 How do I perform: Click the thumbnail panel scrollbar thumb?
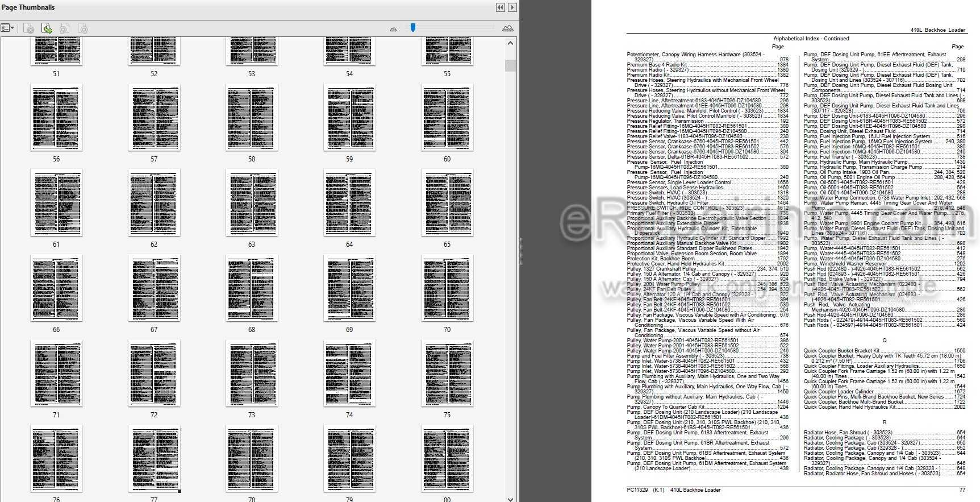pyautogui.click(x=510, y=65)
